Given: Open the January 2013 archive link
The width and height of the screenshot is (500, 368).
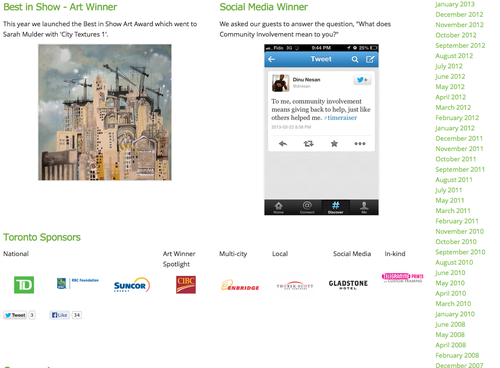Looking at the screenshot, I should click(x=455, y=4).
